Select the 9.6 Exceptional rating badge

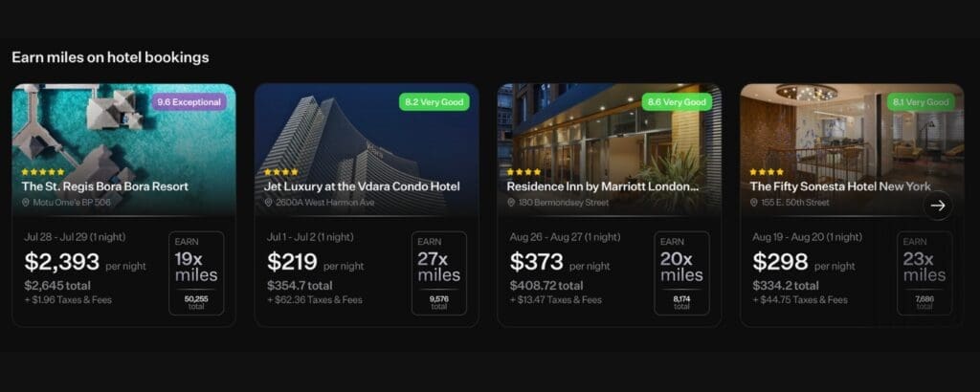click(189, 101)
